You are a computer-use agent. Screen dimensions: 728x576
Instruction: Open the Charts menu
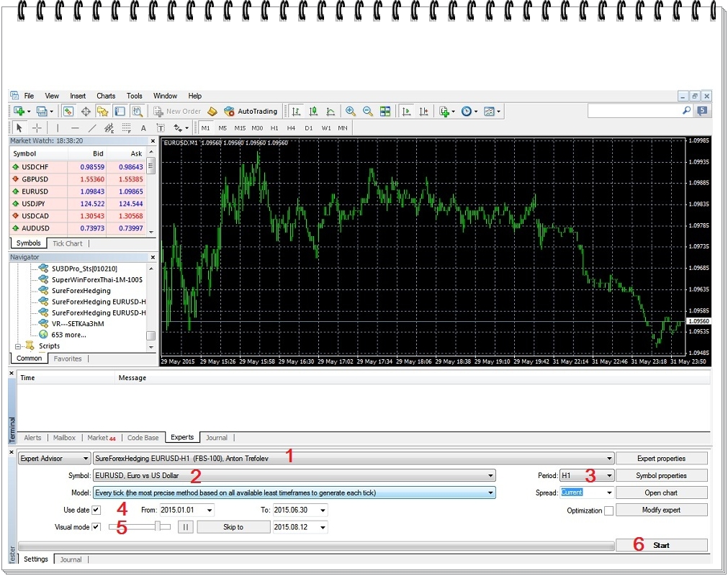(106, 96)
